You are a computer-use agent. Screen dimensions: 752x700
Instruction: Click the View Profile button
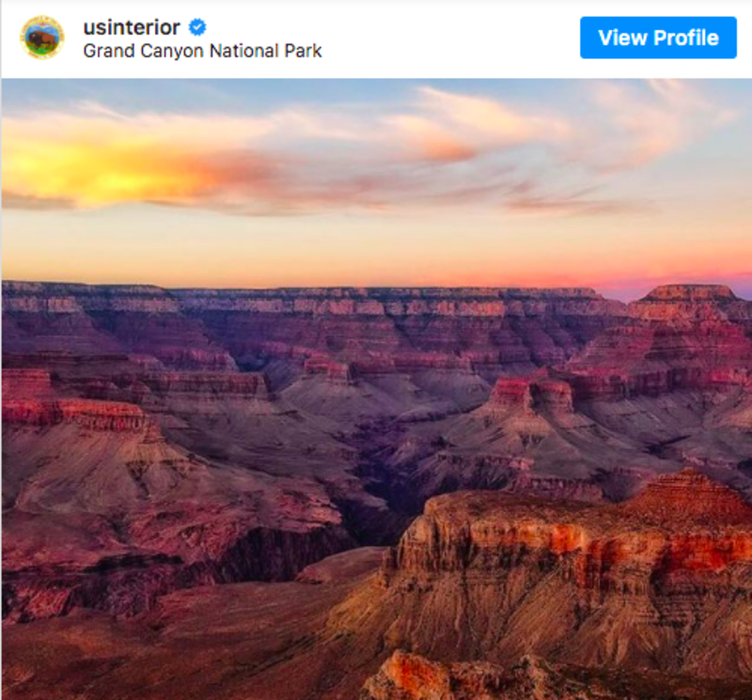(658, 38)
